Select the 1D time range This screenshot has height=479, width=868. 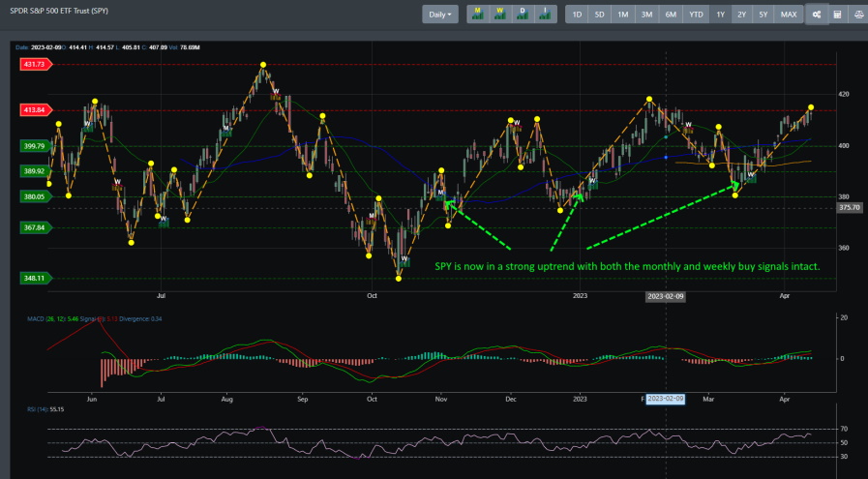577,15
